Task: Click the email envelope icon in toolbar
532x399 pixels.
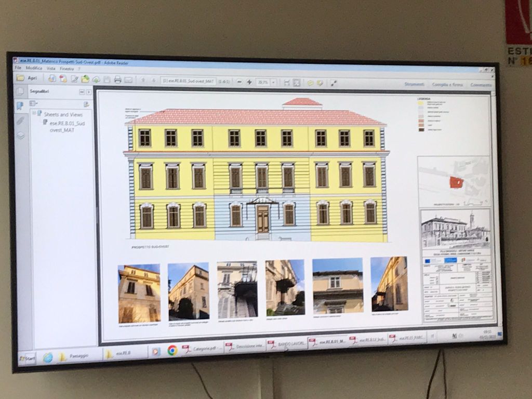Action: (x=128, y=80)
